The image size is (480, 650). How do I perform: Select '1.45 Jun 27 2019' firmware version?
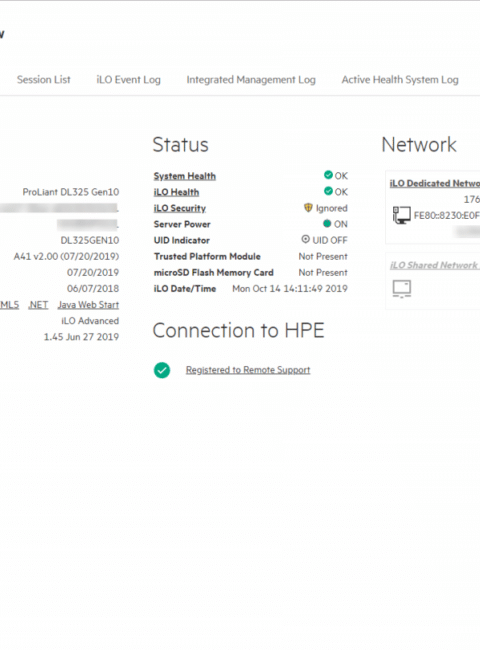click(x=81, y=337)
